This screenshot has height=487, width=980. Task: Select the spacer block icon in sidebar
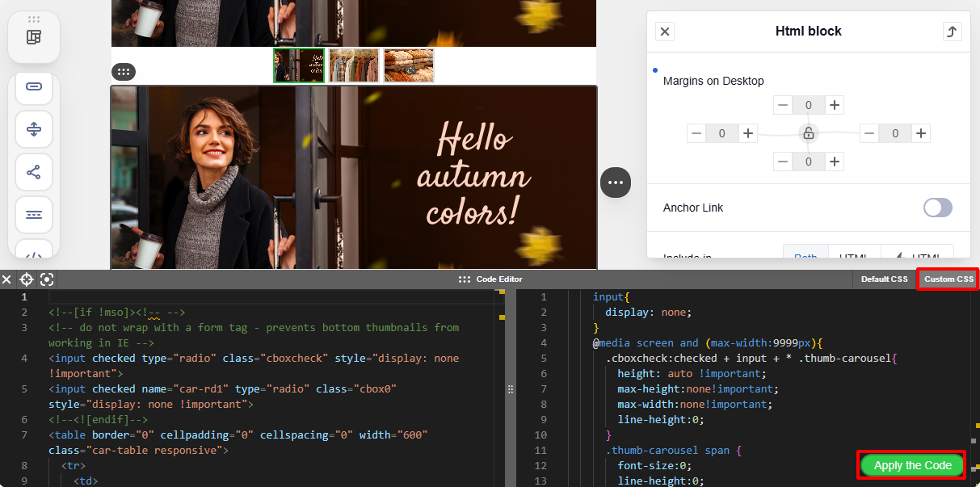34,129
